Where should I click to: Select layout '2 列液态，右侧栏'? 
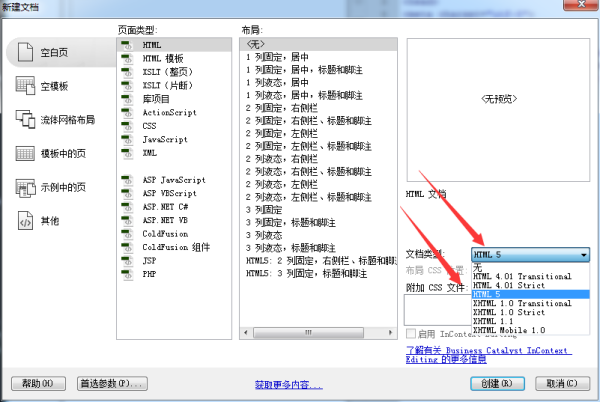[x=318, y=159]
